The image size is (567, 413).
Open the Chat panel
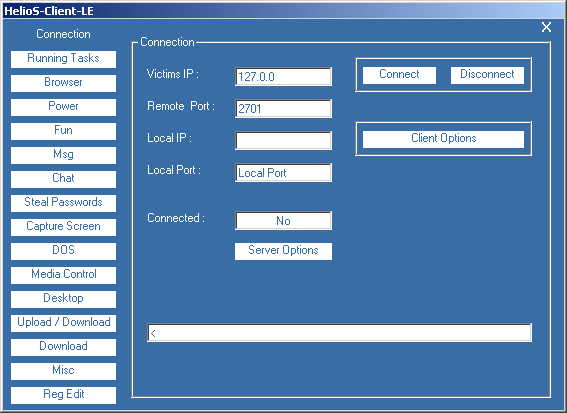click(x=63, y=179)
